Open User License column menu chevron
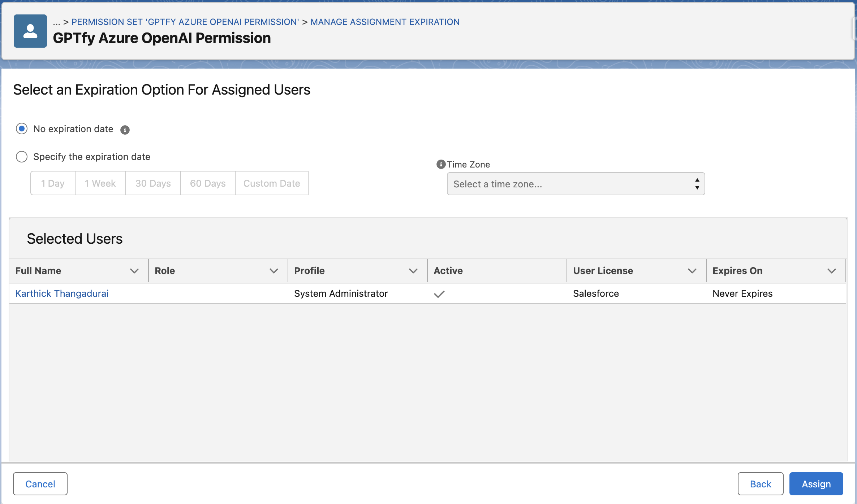 click(x=692, y=271)
